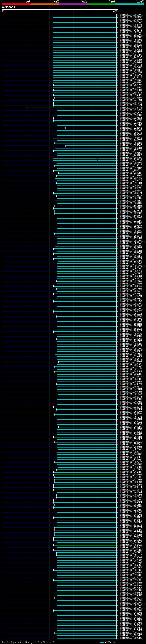The height and width of the screenshot is (644, 146).
Task: Select hit label UniRef100_Q1YV21
Action: (x=131, y=110)
